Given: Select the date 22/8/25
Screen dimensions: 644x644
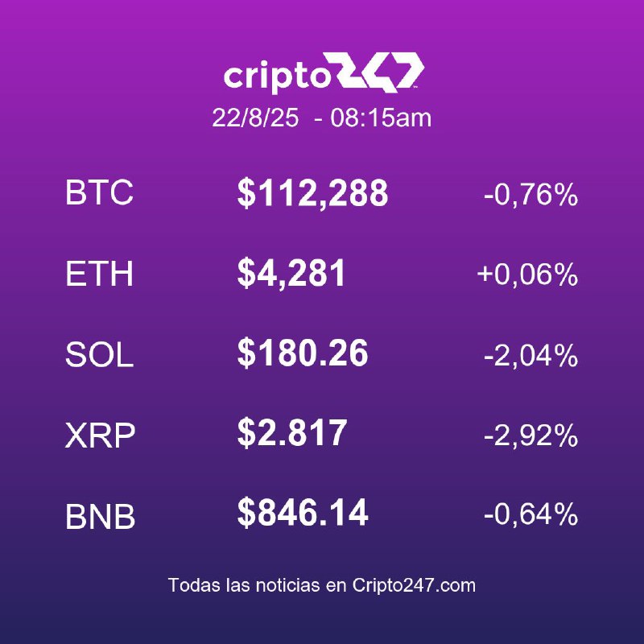Looking at the screenshot, I should (255, 118).
